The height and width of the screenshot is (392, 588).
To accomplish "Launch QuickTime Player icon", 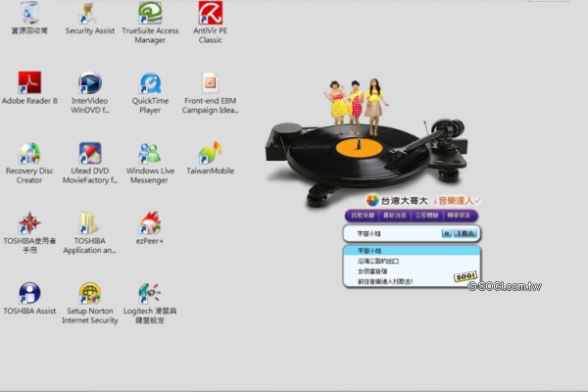I will tap(150, 92).
